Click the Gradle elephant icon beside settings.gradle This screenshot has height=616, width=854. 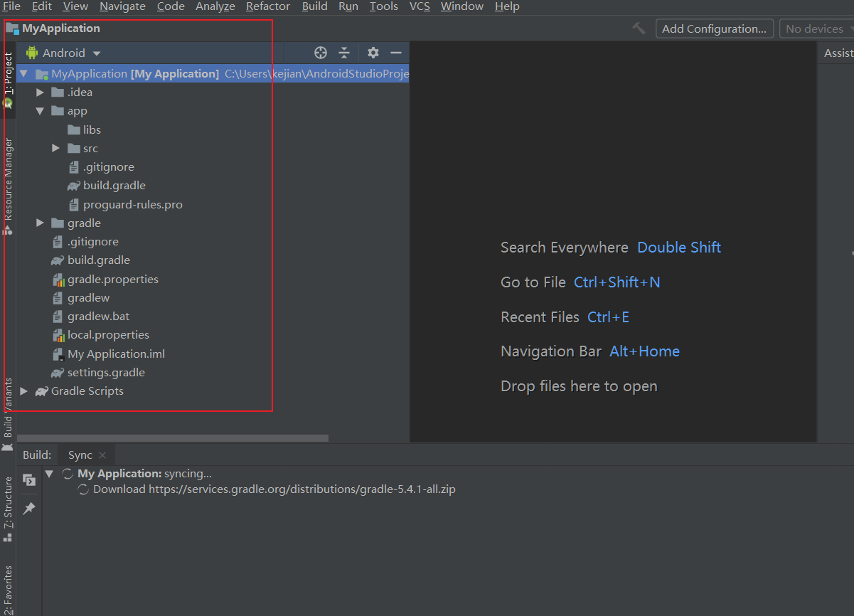click(57, 372)
